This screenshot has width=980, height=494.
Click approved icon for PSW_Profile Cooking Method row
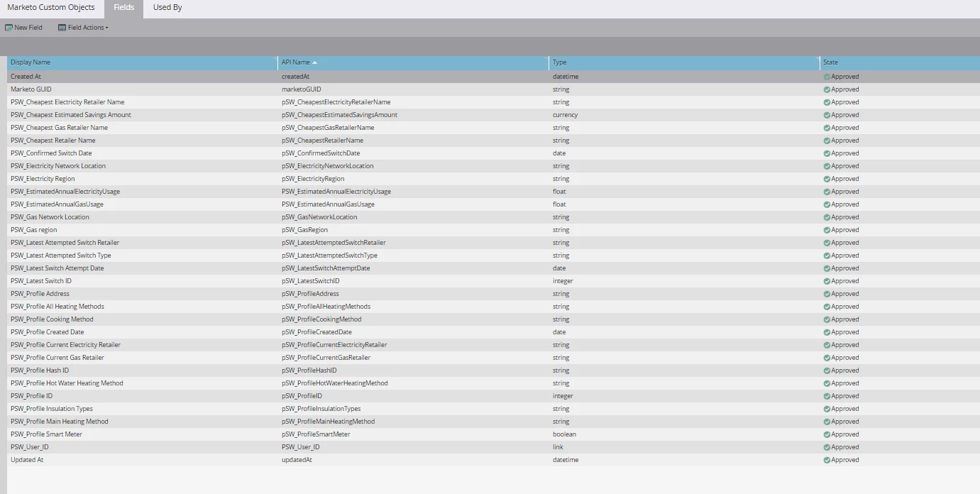827,319
